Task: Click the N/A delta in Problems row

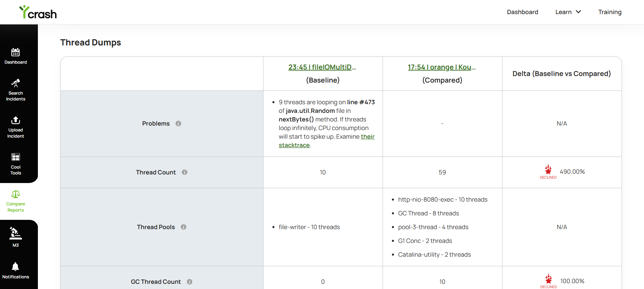Action: pos(562,124)
